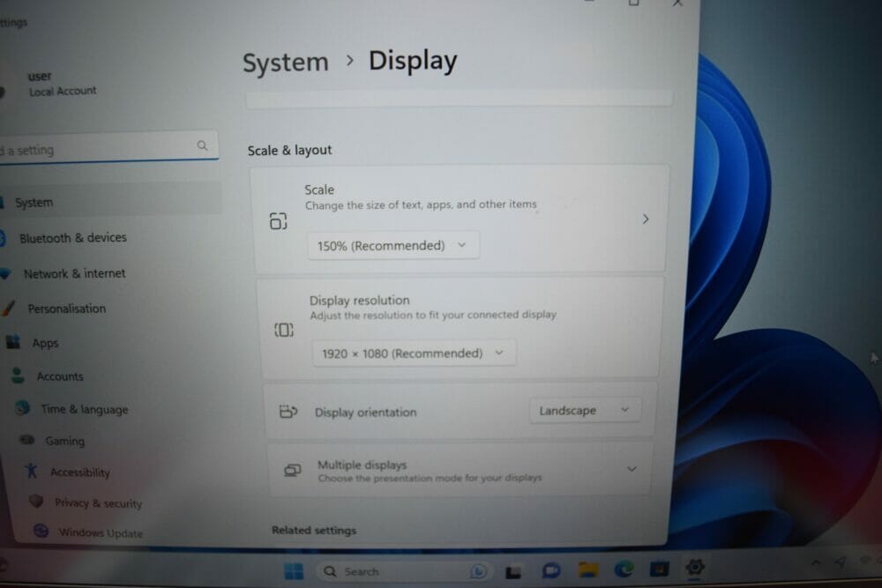Click the Multiple displays monitor icon
The width and height of the screenshot is (882, 588).
coord(293,470)
